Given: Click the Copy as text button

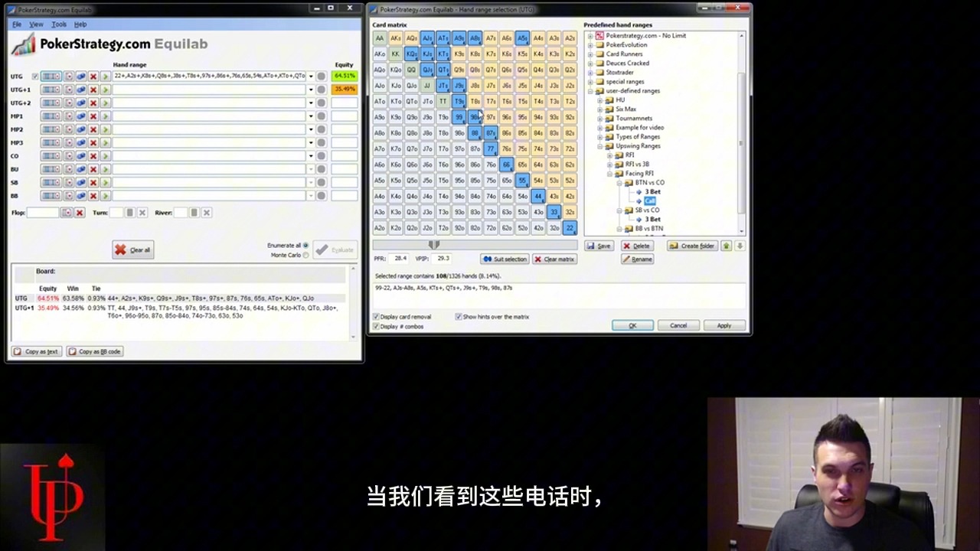Looking at the screenshot, I should 35,351.
